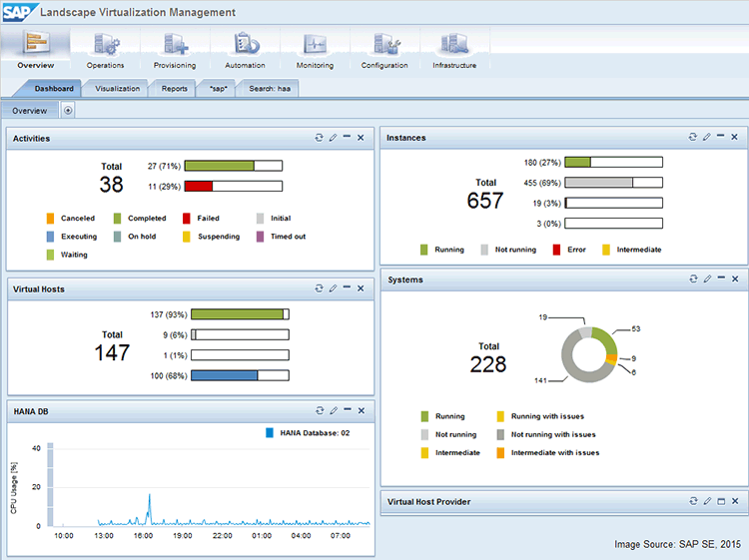Refresh the HANA DB panel
This screenshot has width=749, height=560.
tap(319, 410)
